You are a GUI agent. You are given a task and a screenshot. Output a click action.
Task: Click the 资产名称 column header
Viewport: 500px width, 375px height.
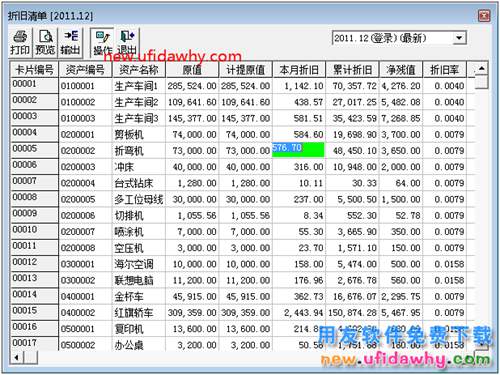(x=139, y=70)
